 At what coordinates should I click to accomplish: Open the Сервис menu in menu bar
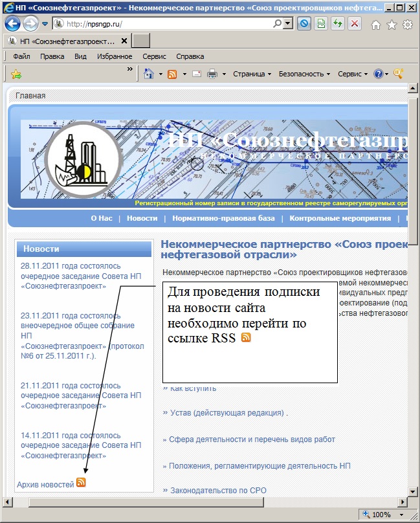click(x=154, y=56)
